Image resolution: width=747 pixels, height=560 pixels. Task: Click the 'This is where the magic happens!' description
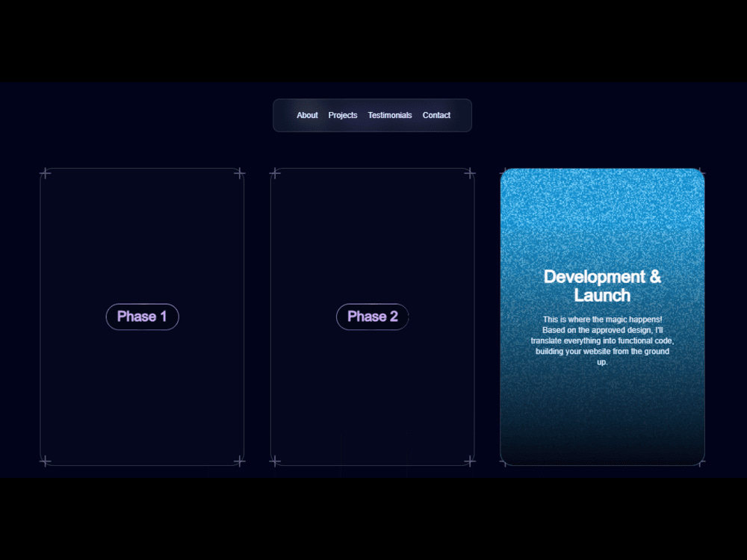pyautogui.click(x=602, y=340)
